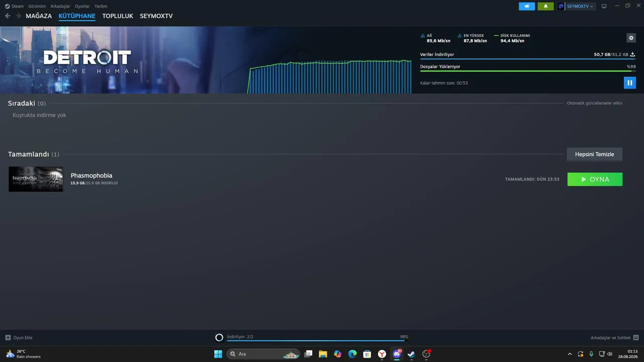Open Copilot from the taskbar
644x362 pixels.
[x=338, y=354]
